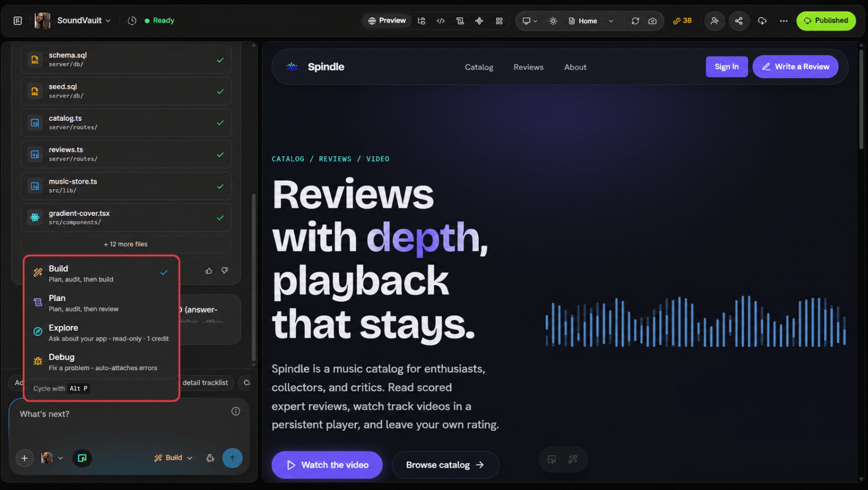The height and width of the screenshot is (490, 868).
Task: Refresh the preview
Action: pos(635,21)
